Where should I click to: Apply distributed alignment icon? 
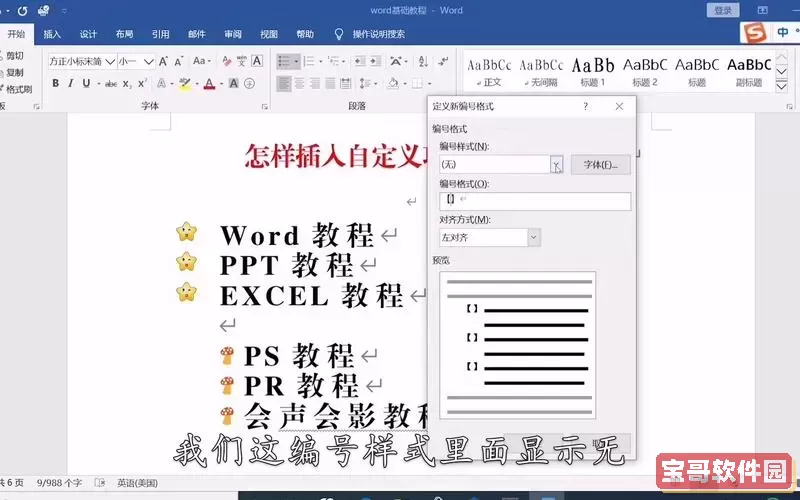pos(346,83)
